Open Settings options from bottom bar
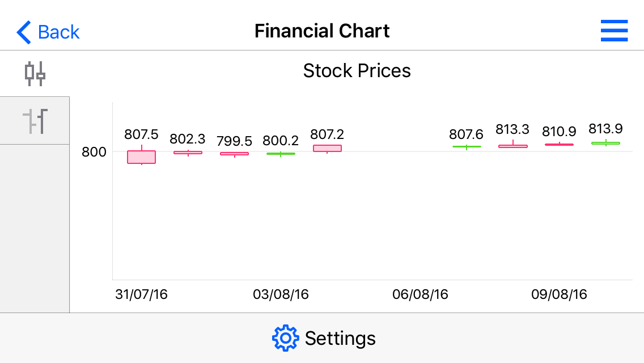Viewport: 644px width, 363px height. pyautogui.click(x=323, y=337)
